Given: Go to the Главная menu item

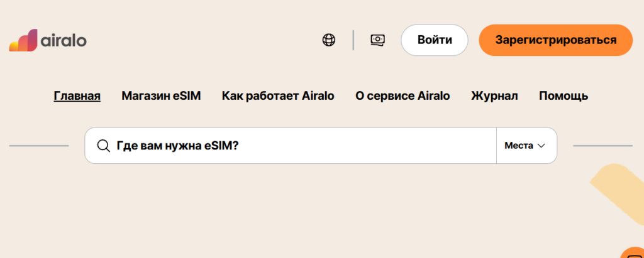Looking at the screenshot, I should click(77, 96).
